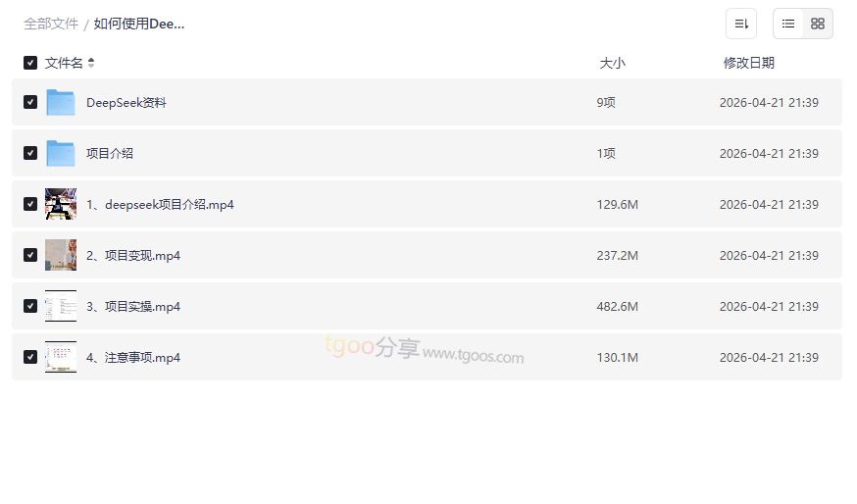Viewport: 857px width, 504px height.
Task: Open thumbnail of 1、deepseek项目介绍.mp4
Action: coord(61,204)
